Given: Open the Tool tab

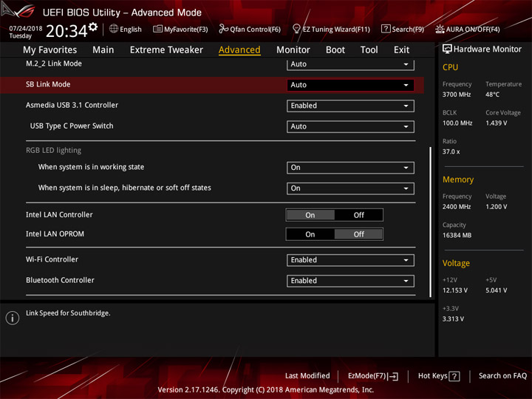Looking at the screenshot, I should click(x=369, y=50).
